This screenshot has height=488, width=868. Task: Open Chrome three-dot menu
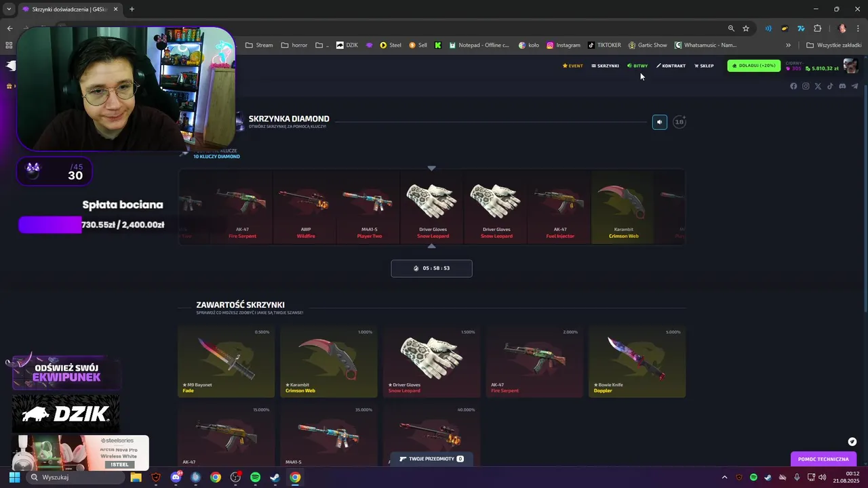click(858, 28)
